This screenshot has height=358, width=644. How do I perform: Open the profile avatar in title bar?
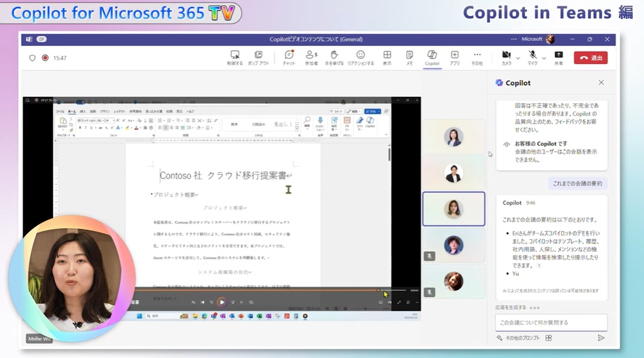[550, 40]
